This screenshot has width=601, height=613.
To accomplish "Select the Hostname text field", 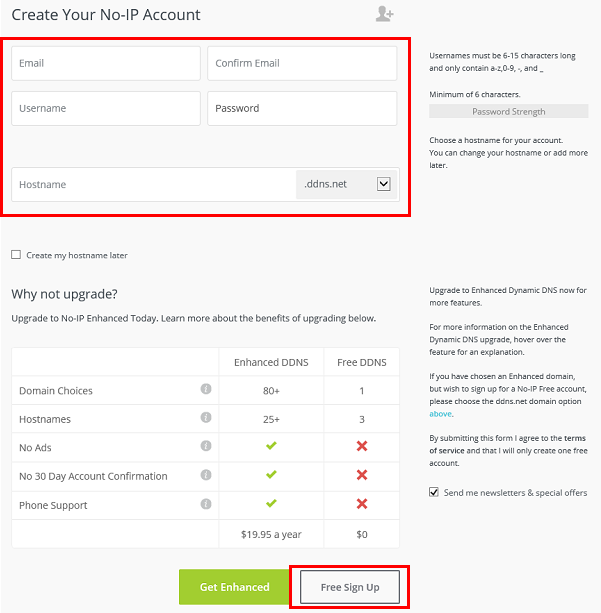I will point(154,185).
